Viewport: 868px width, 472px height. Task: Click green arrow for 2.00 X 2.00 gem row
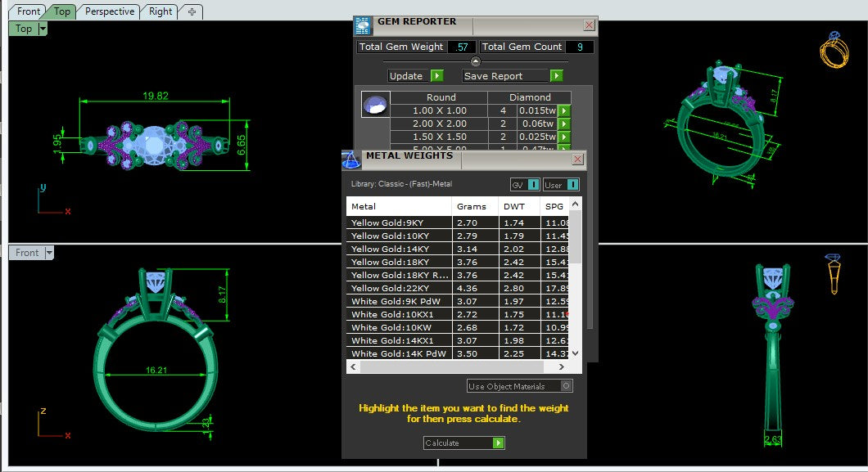point(564,124)
